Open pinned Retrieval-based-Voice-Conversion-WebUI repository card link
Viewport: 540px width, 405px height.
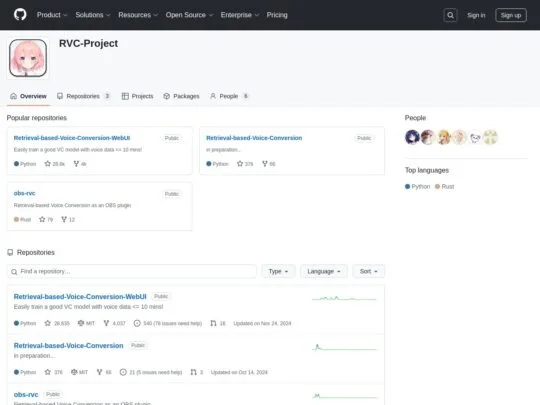[x=72, y=138]
